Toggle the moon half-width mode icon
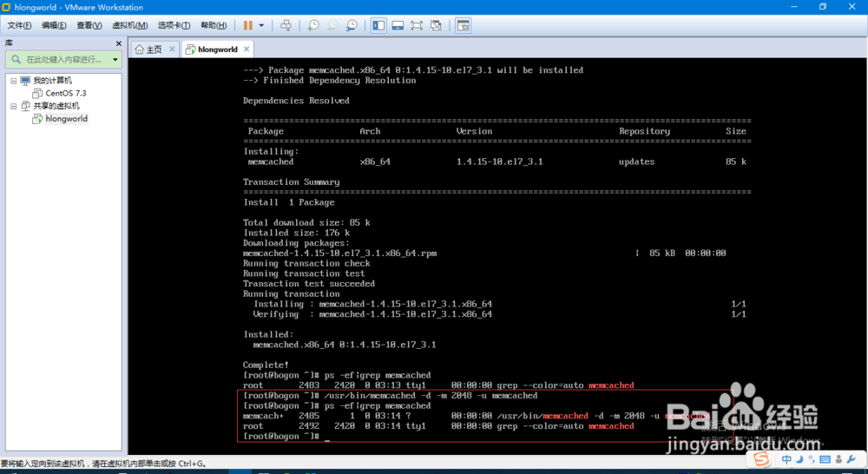The height and width of the screenshot is (474, 868). pos(799,459)
